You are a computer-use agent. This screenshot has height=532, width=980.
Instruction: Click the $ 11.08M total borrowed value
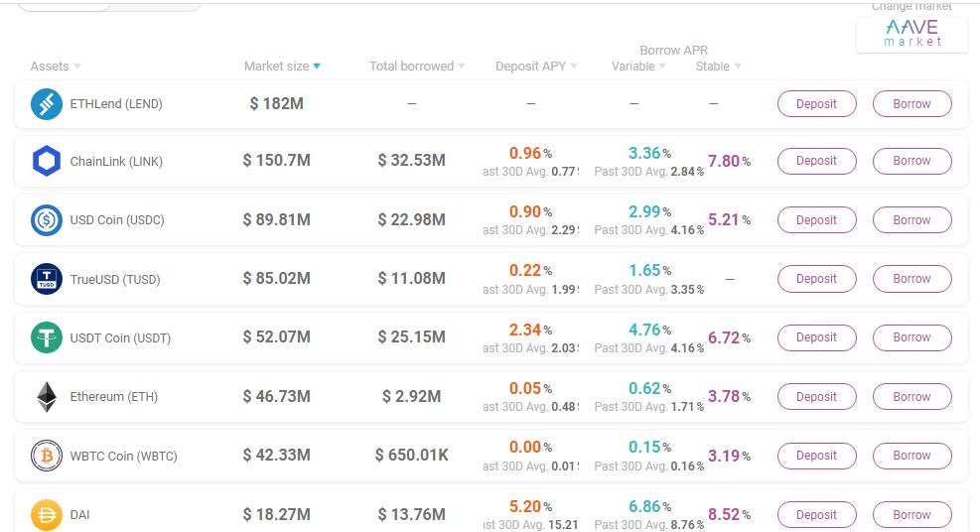pyautogui.click(x=411, y=279)
